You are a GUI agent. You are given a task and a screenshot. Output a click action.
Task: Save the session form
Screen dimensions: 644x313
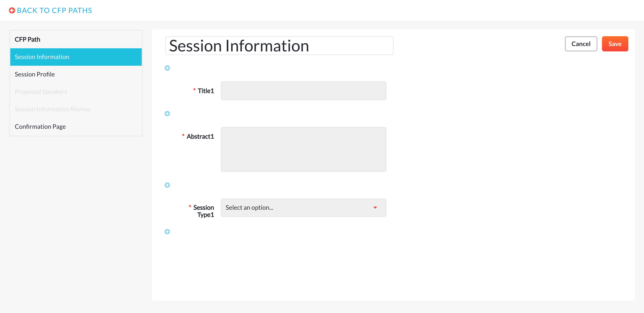(x=615, y=44)
